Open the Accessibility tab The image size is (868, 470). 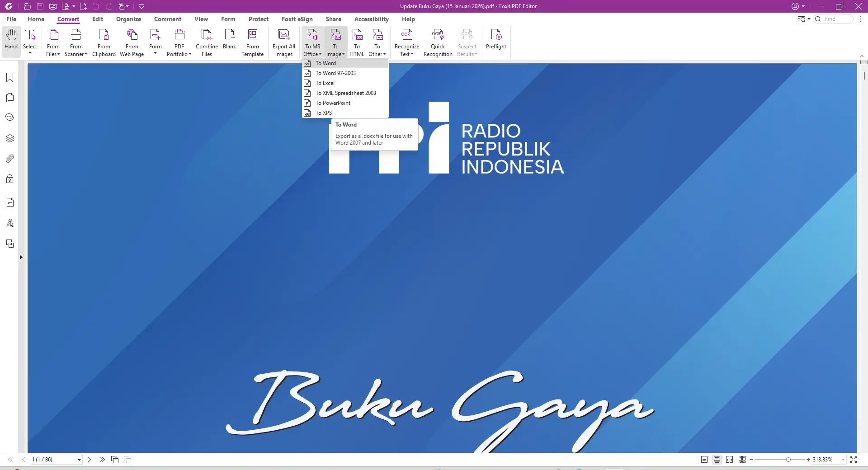click(372, 19)
